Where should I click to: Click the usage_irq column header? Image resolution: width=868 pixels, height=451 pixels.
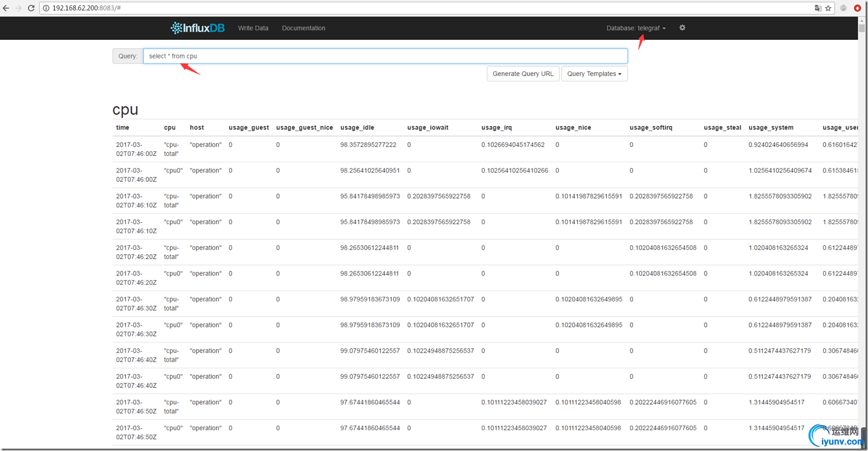[x=496, y=128]
